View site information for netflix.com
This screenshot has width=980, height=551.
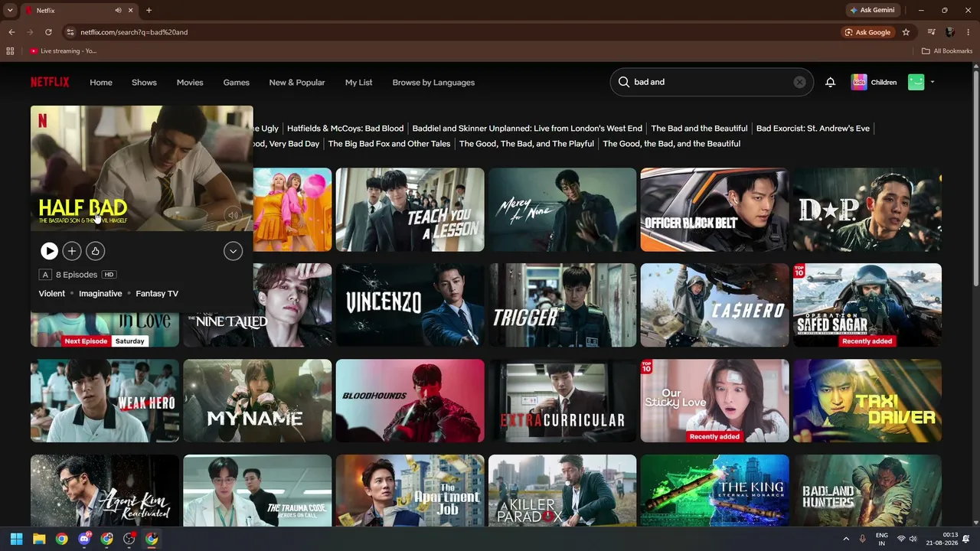click(x=70, y=32)
